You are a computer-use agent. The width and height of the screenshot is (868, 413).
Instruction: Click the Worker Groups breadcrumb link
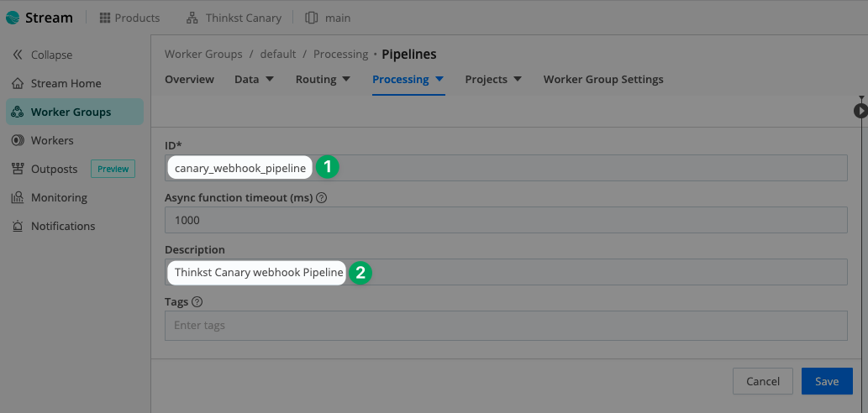point(203,55)
